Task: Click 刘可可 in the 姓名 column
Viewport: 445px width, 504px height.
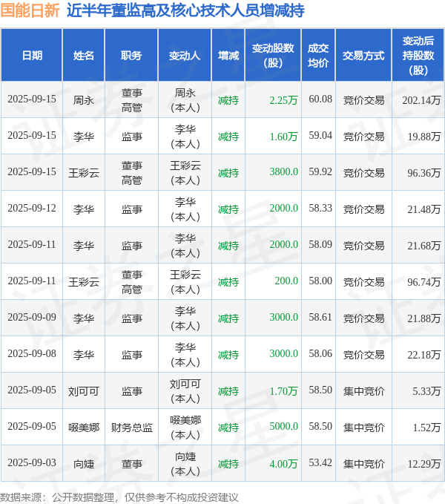Action: (84, 391)
